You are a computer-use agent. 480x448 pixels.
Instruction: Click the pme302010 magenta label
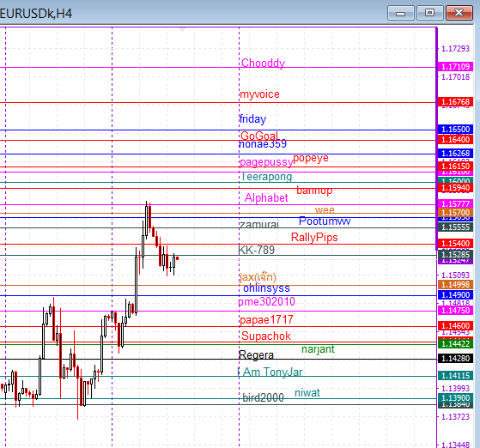point(267,302)
